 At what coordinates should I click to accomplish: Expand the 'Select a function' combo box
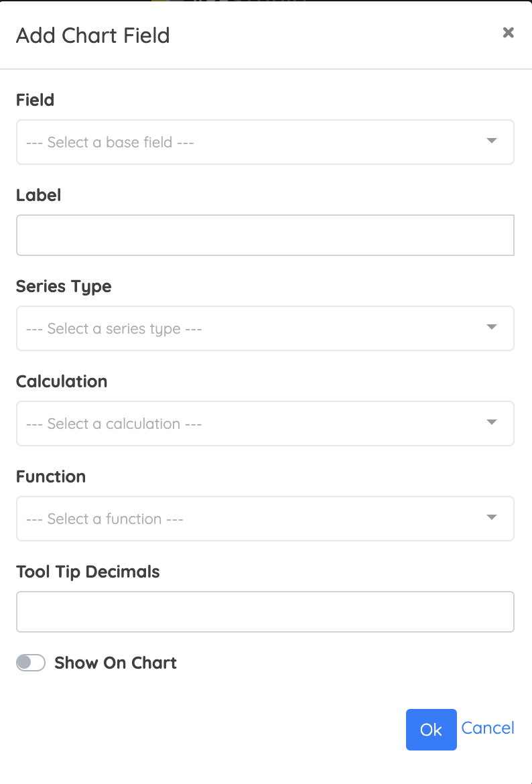pos(265,519)
